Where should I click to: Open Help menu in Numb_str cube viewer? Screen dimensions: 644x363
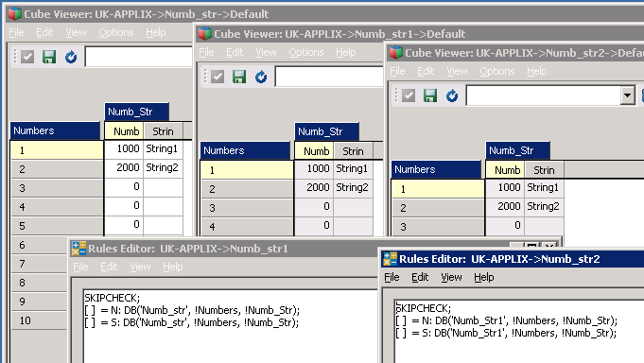tap(156, 32)
